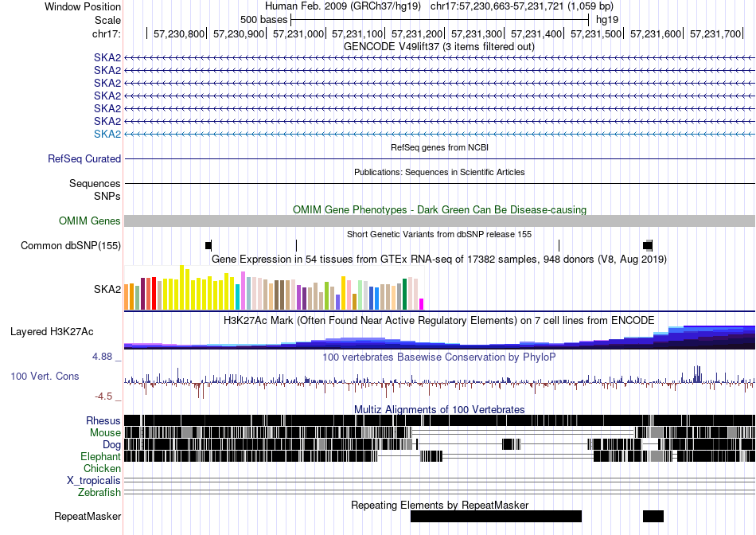Click the H3K27Ac Mark track title

click(439, 321)
